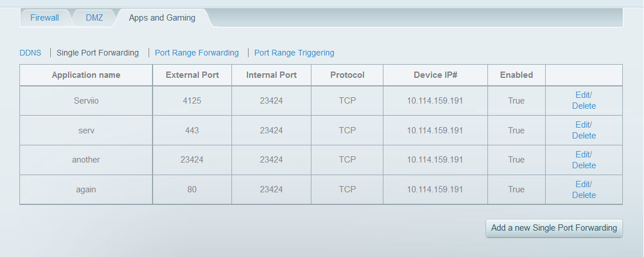Edit the rule named another

583,155
